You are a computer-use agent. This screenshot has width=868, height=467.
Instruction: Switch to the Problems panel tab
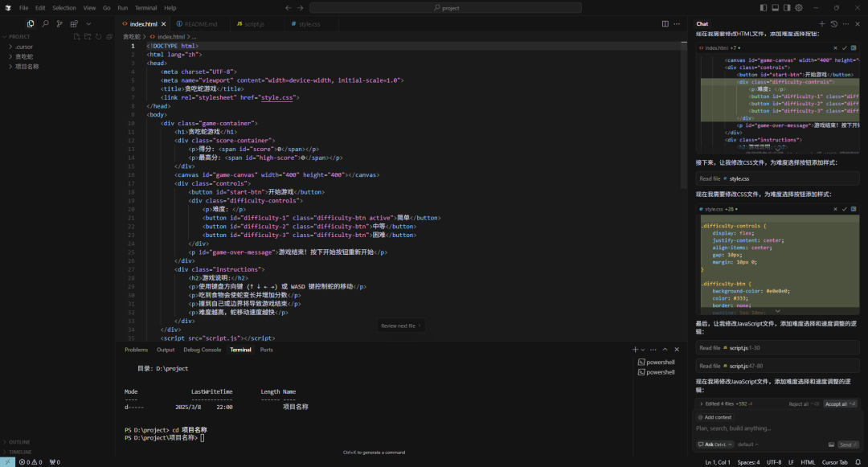click(x=136, y=350)
